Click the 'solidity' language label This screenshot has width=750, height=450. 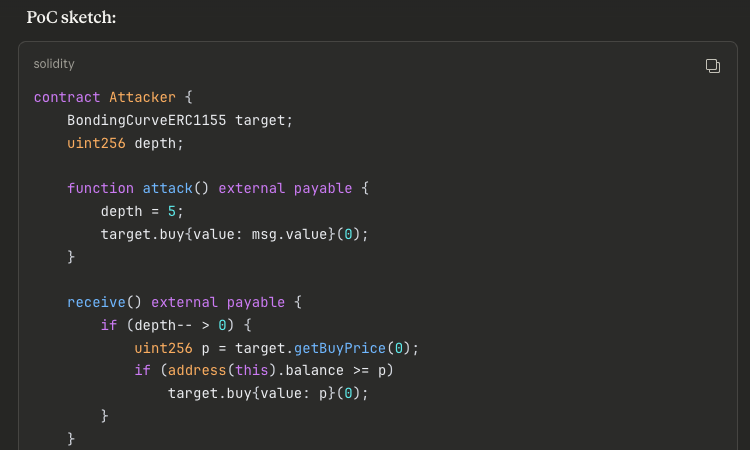coord(54,64)
